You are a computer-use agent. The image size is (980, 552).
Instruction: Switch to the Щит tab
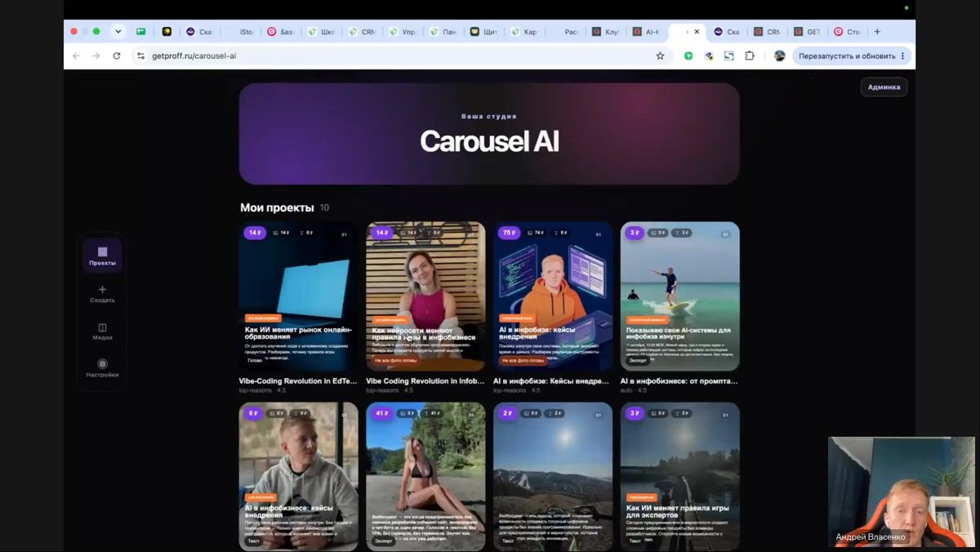click(x=484, y=32)
